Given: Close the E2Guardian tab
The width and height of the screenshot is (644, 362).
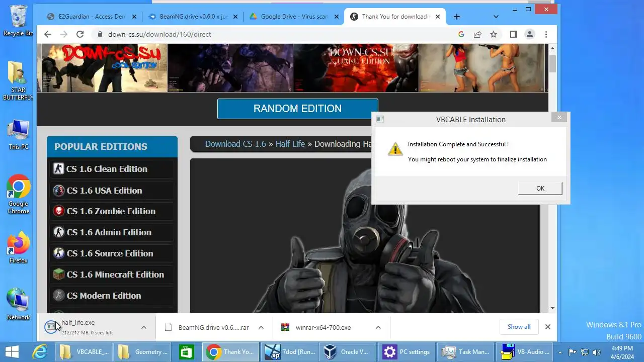Looking at the screenshot, I should [x=135, y=17].
